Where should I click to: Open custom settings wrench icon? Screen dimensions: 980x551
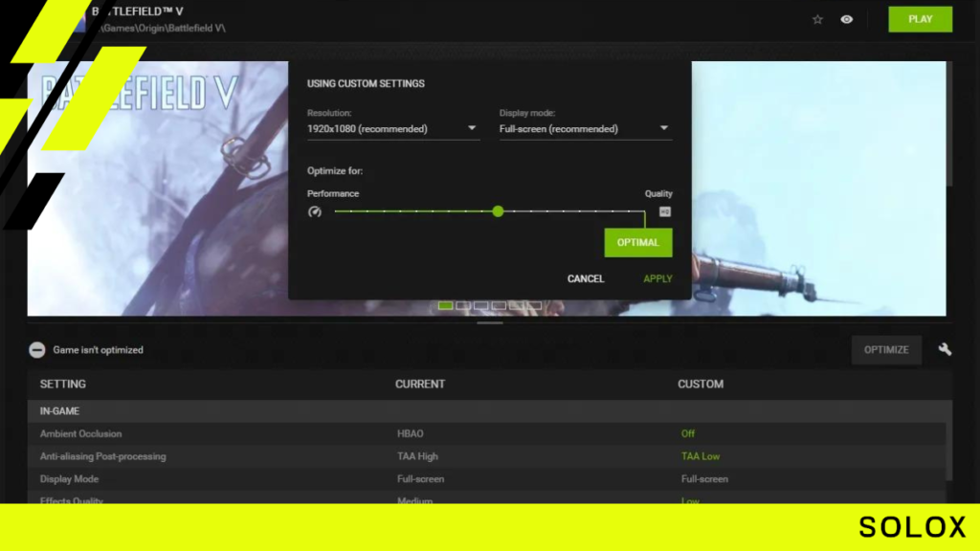pyautogui.click(x=945, y=349)
